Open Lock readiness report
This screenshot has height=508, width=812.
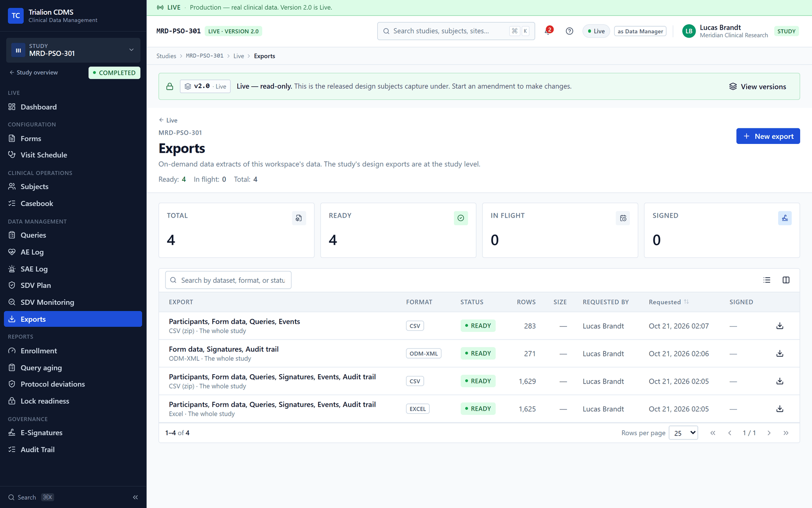(73, 401)
